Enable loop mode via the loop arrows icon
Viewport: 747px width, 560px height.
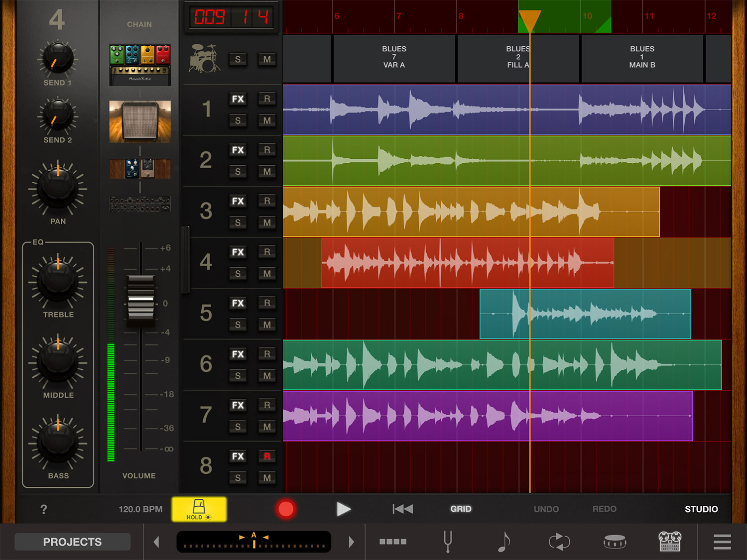pos(560,542)
